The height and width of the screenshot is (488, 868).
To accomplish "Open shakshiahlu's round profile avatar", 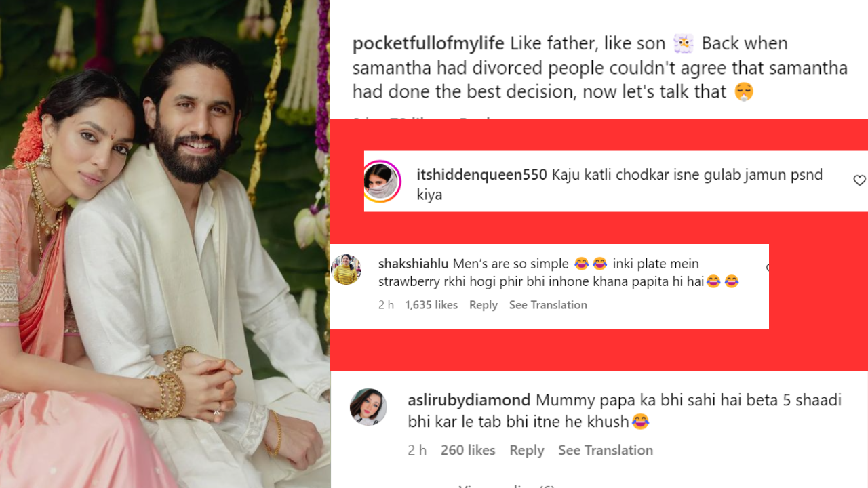I will 346,269.
